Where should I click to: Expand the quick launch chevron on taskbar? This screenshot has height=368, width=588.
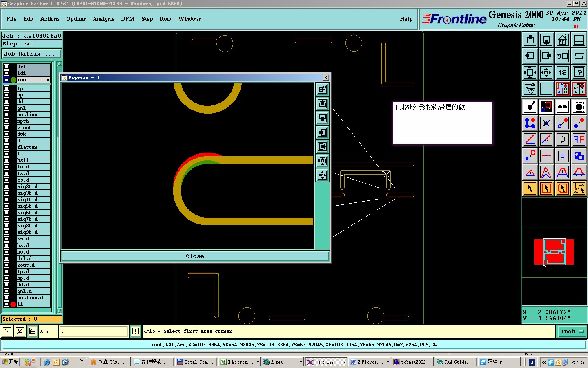(81, 361)
